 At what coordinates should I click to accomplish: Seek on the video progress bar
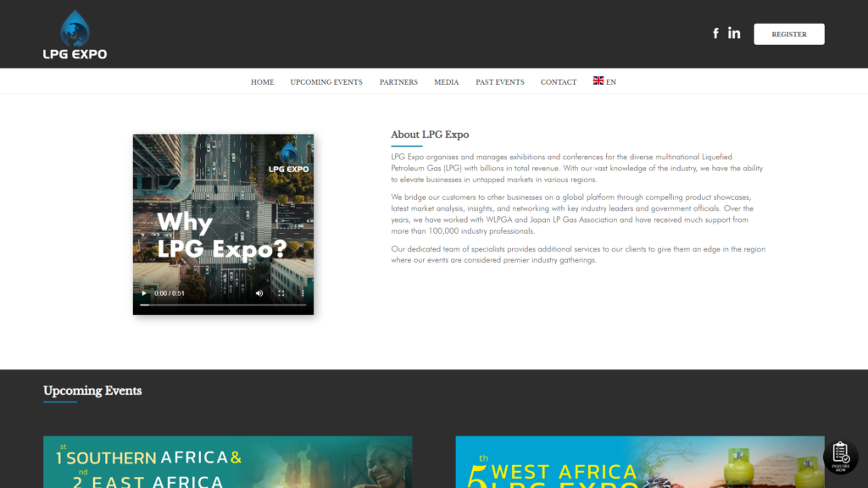tap(223, 305)
